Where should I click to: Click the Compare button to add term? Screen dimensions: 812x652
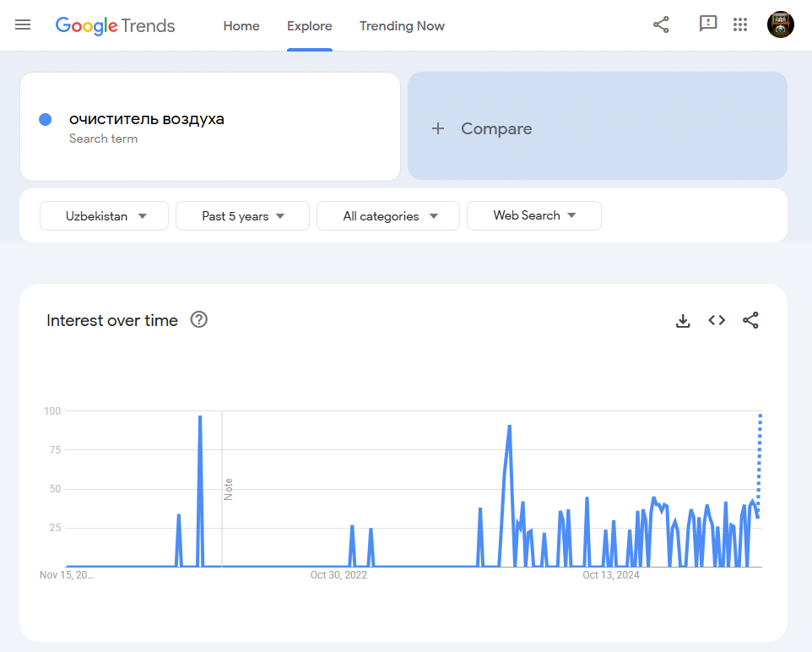[x=597, y=127]
